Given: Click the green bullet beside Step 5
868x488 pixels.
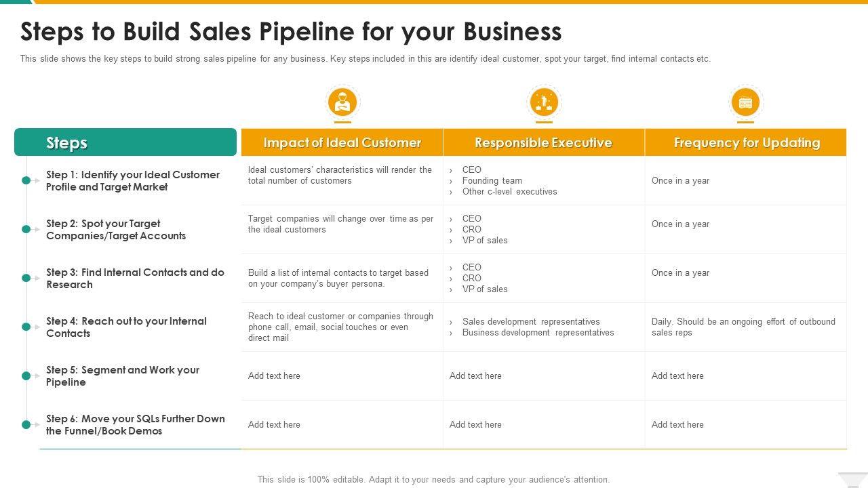Looking at the screenshot, I should coord(26,375).
